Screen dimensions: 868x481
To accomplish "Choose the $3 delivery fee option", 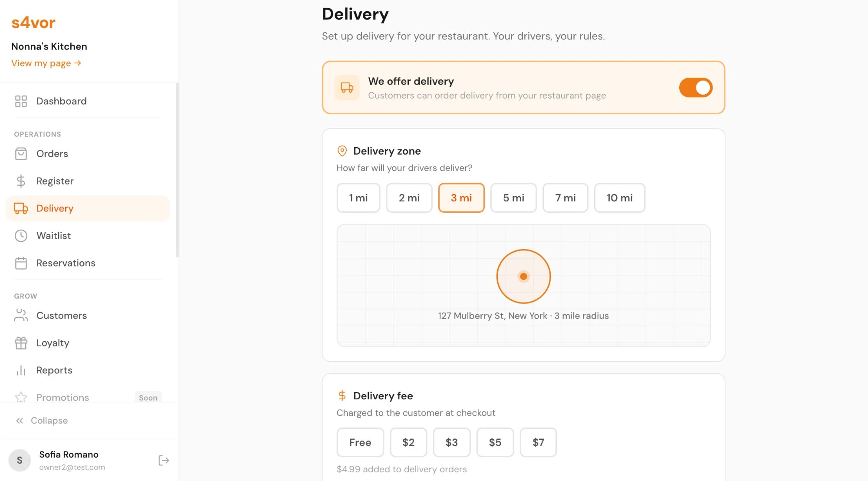I will tap(452, 442).
